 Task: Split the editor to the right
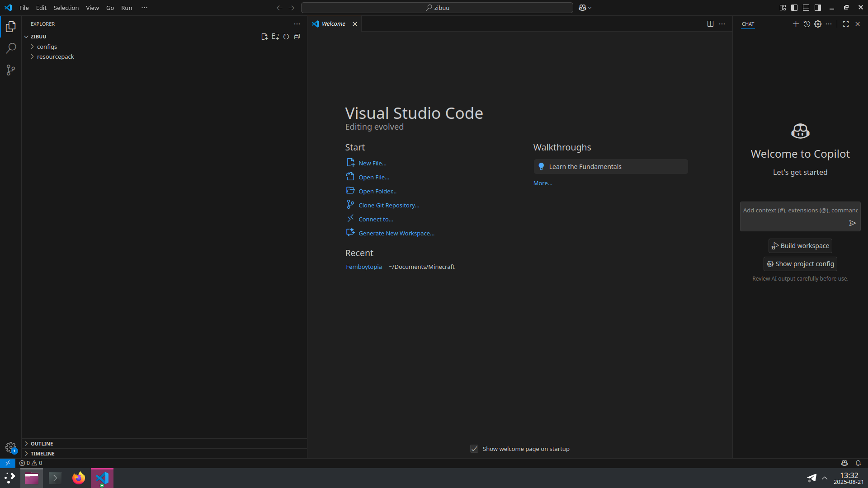click(x=710, y=24)
